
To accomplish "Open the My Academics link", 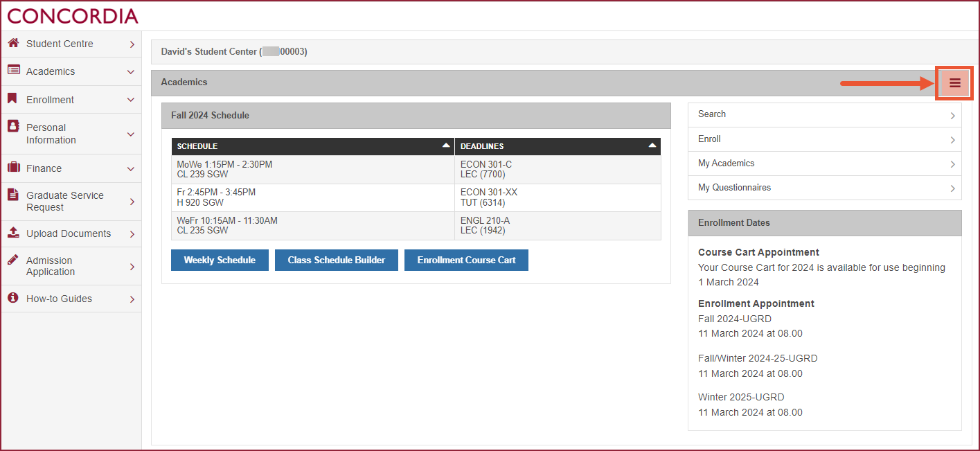I will click(824, 163).
